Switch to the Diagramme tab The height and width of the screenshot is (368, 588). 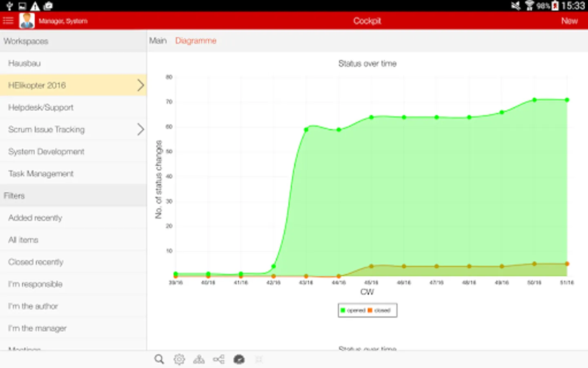pos(196,40)
